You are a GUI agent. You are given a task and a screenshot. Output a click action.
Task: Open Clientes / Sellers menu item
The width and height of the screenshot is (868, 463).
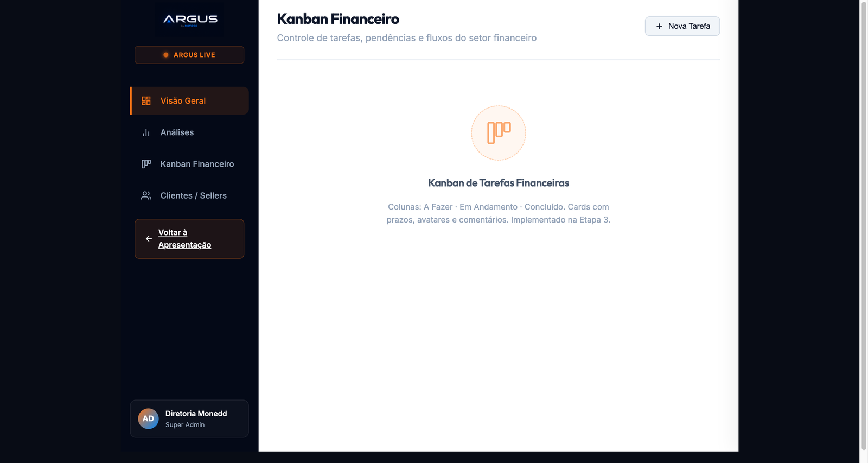click(x=189, y=195)
